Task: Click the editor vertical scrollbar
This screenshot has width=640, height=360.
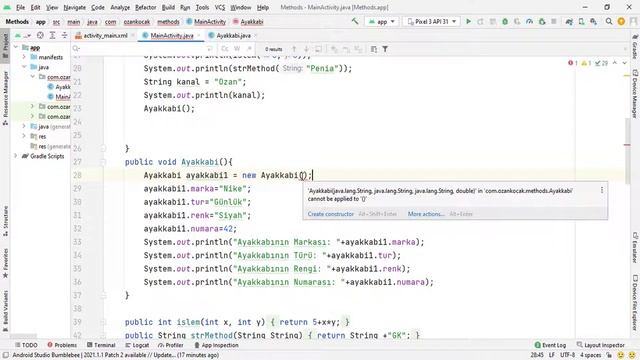Action: (627, 151)
